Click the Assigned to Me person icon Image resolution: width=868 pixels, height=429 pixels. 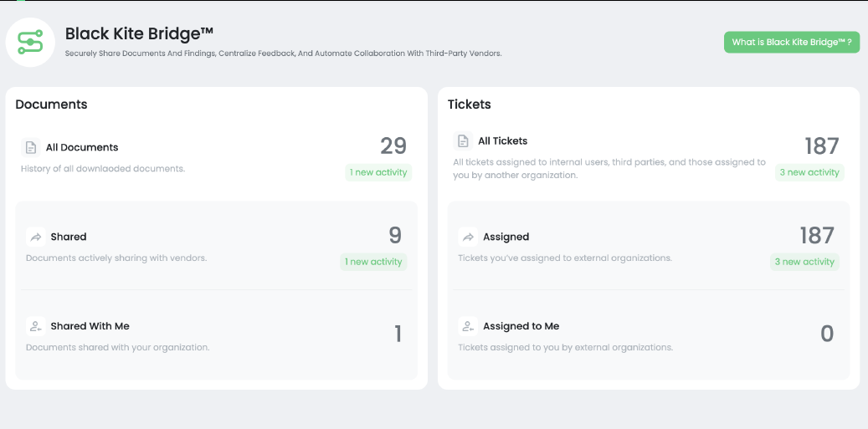pos(468,326)
